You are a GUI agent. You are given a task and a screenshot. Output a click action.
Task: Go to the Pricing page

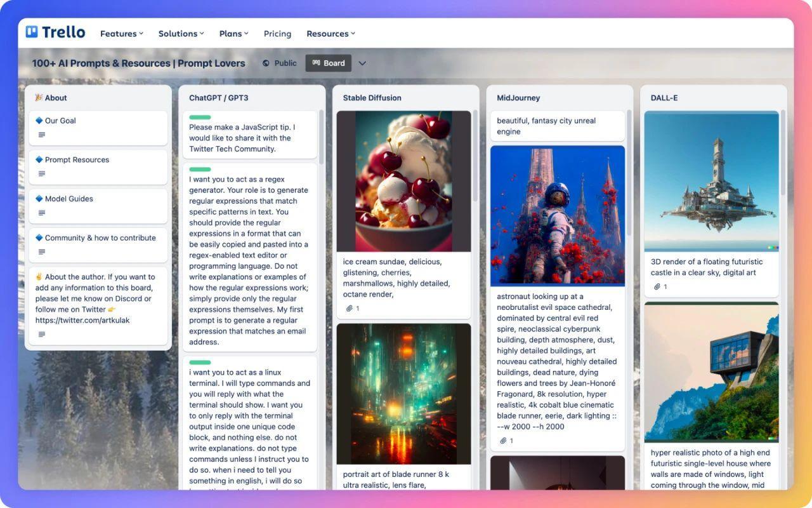(278, 34)
